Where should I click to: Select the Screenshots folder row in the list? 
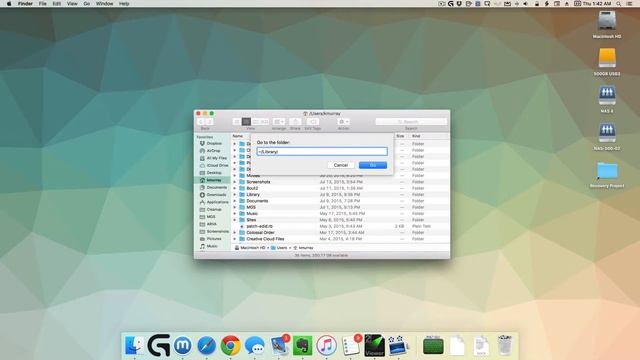(340, 182)
